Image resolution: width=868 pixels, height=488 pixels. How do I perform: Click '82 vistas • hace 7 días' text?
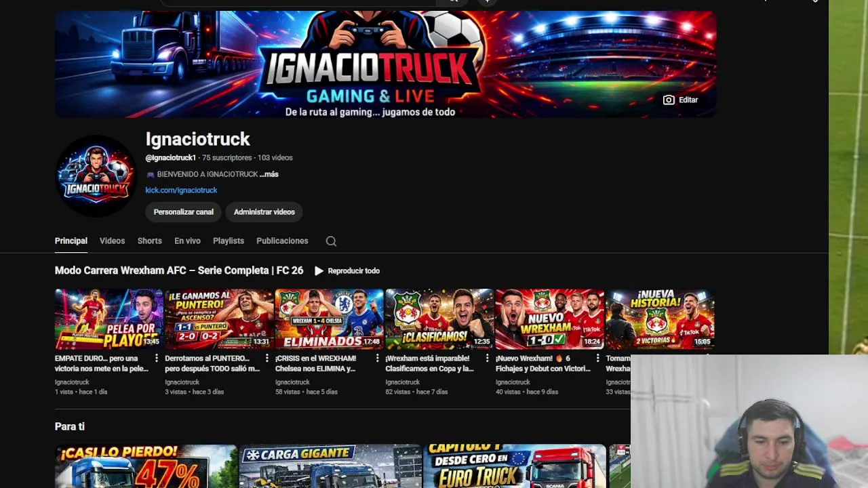coord(416,392)
